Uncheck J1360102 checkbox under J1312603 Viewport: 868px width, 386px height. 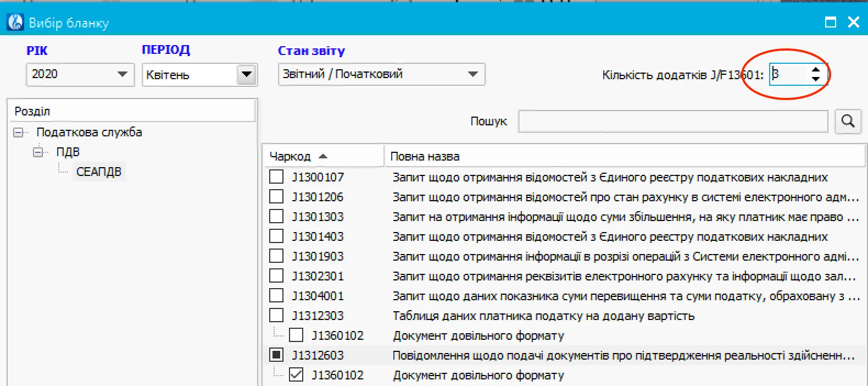[296, 375]
